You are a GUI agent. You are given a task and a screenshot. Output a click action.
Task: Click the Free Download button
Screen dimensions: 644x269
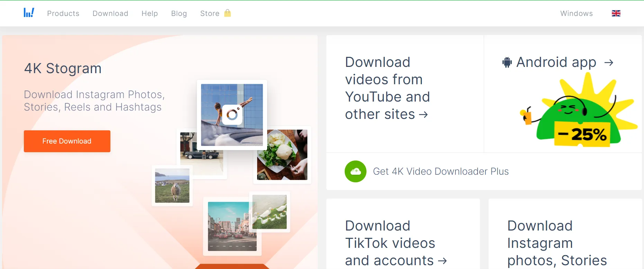[67, 141]
